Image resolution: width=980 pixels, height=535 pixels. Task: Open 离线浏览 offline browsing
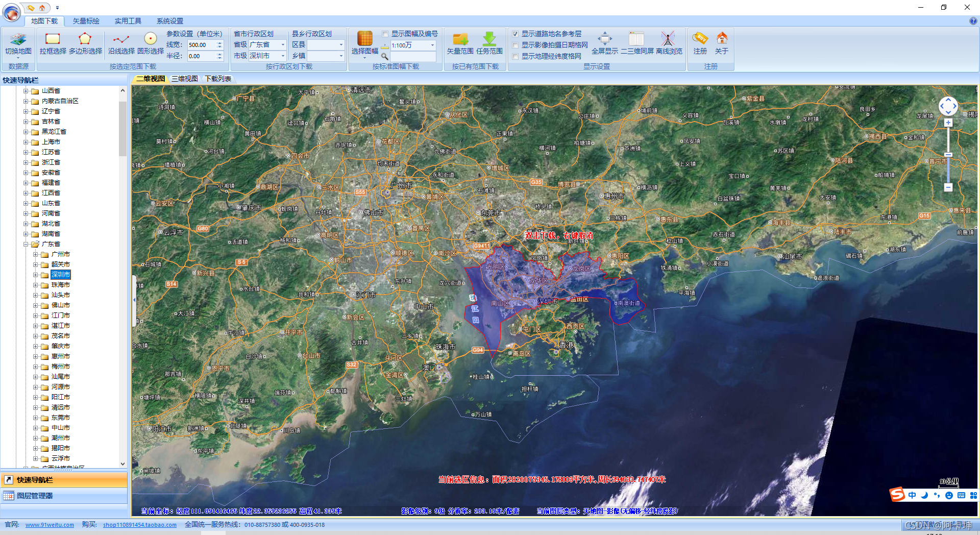(x=669, y=44)
